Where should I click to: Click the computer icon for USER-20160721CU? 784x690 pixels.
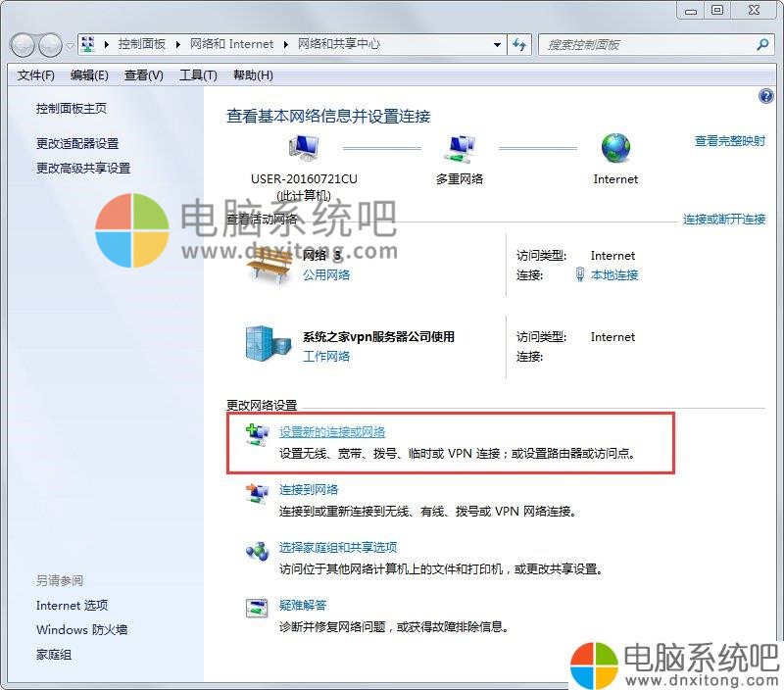[305, 149]
